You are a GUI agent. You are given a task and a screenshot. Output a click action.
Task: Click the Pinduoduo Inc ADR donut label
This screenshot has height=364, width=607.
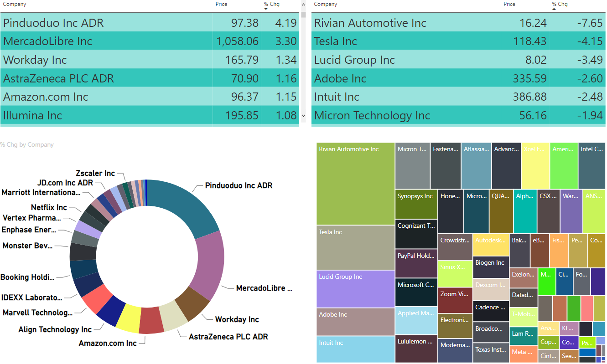tap(239, 185)
